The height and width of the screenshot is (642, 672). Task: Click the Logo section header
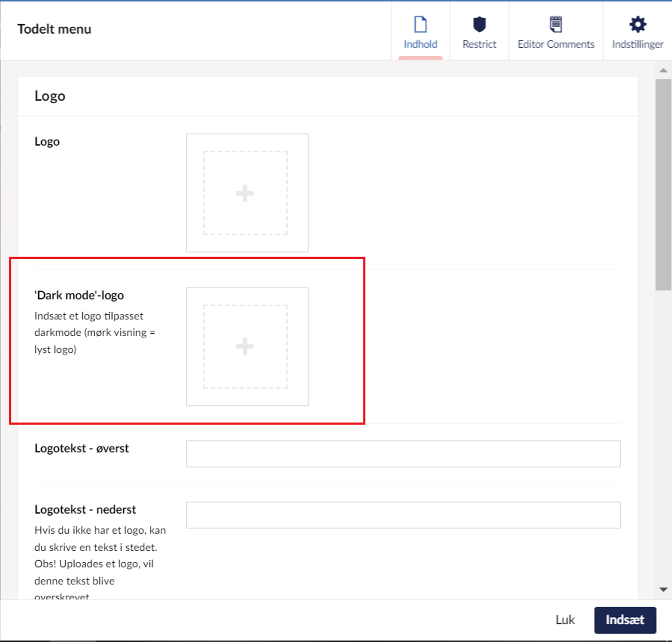[x=50, y=96]
